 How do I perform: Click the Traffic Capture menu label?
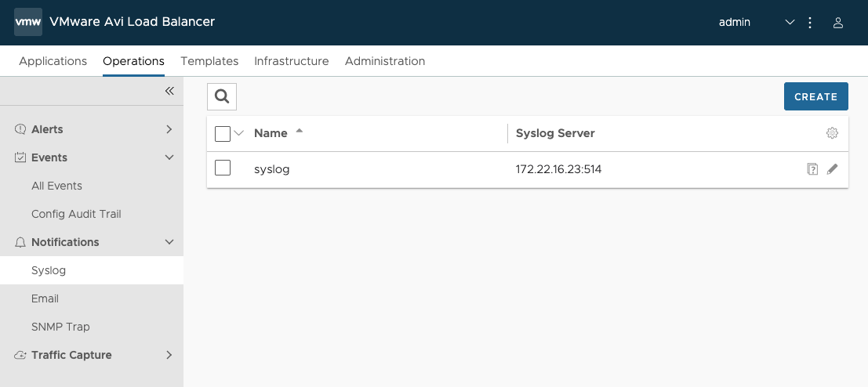(x=71, y=355)
